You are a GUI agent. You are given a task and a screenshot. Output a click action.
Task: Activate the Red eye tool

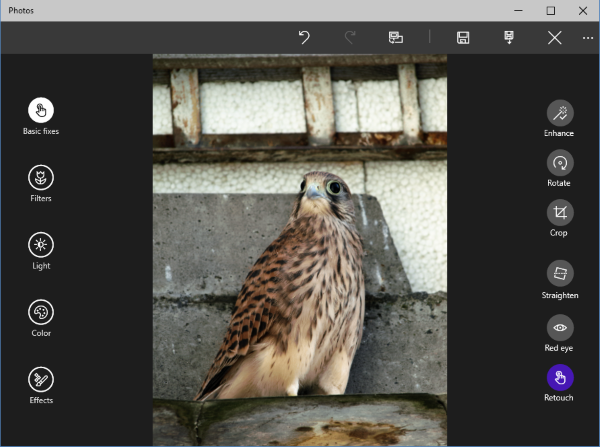[x=559, y=327]
